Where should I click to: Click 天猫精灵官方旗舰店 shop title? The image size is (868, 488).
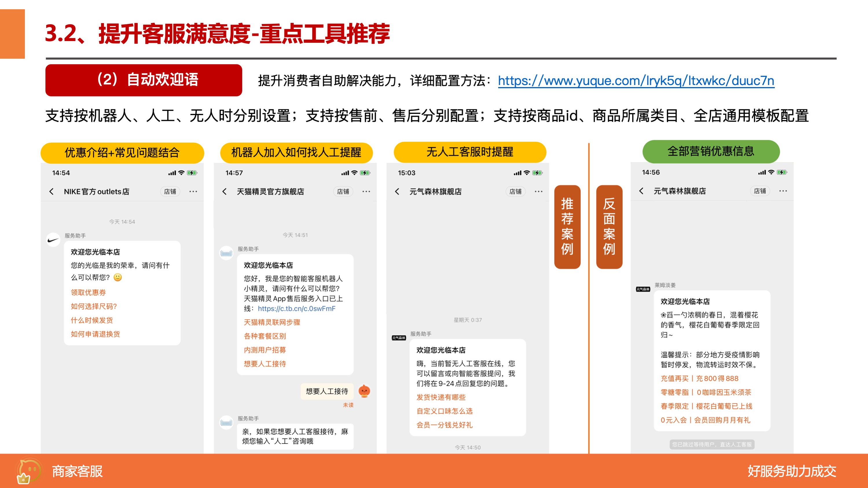coord(271,191)
